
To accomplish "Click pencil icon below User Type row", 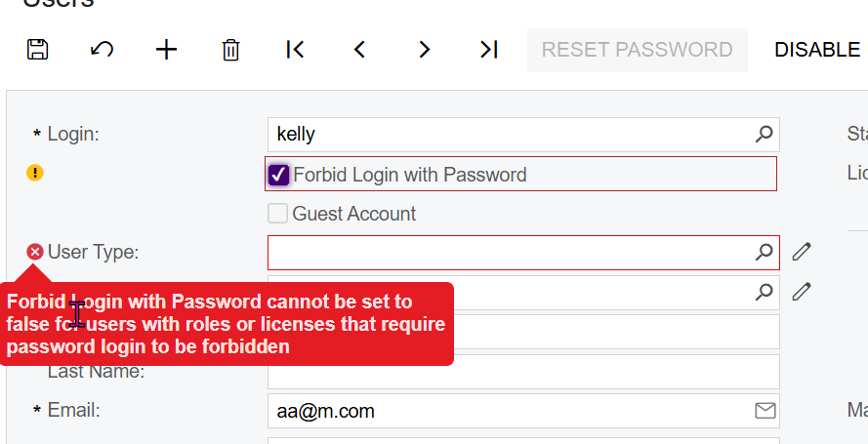I will point(802,291).
